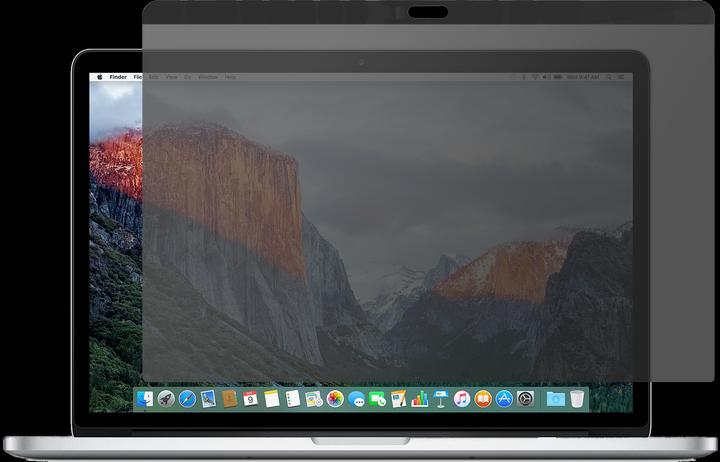This screenshot has height=462, width=720.
Task: Open Numbers bar chart icon
Action: coord(420,399)
